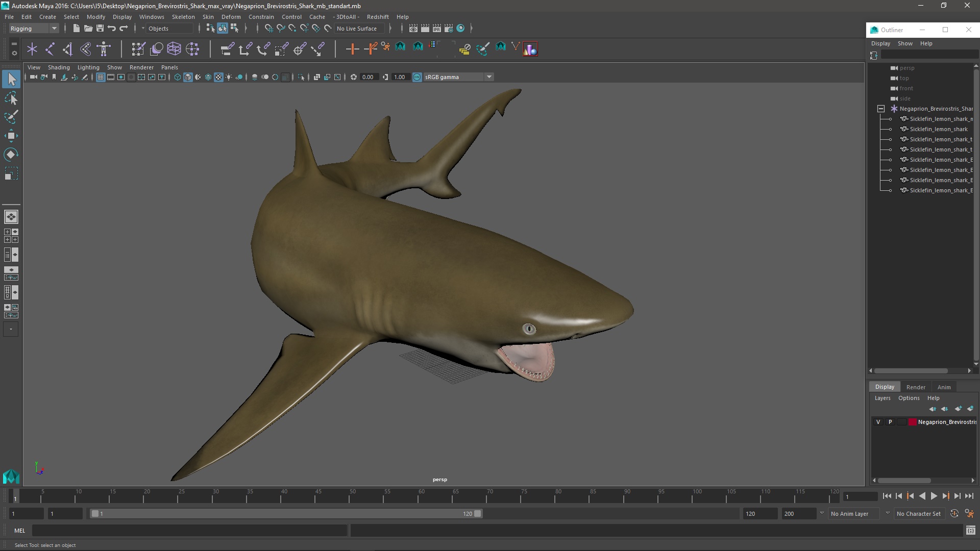Toggle the viewport grid display
This screenshot has height=551, width=980.
click(x=101, y=77)
